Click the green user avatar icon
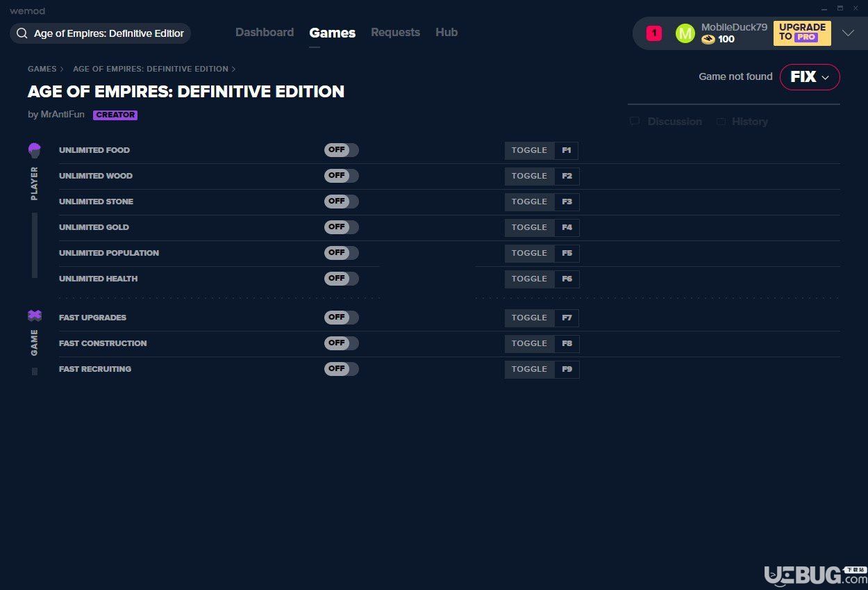 (685, 33)
